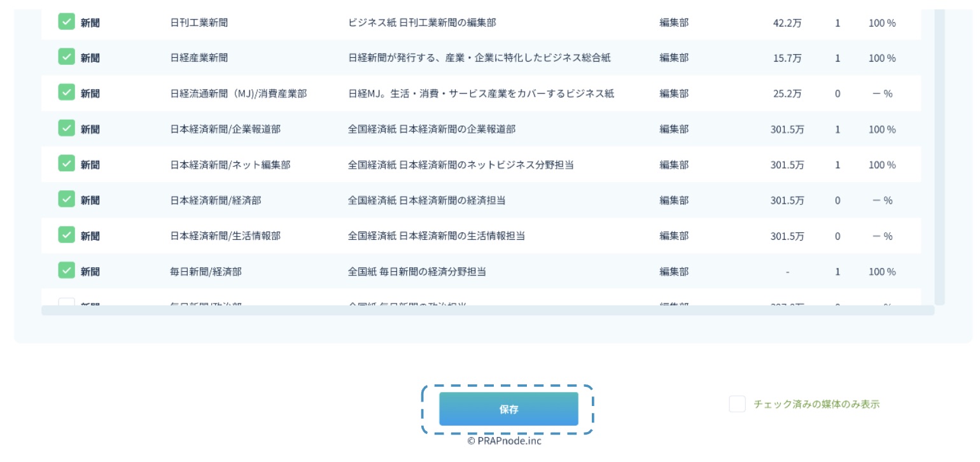980x462 pixels.
Task: Click the 42.2万 circulation value
Action: point(787,23)
